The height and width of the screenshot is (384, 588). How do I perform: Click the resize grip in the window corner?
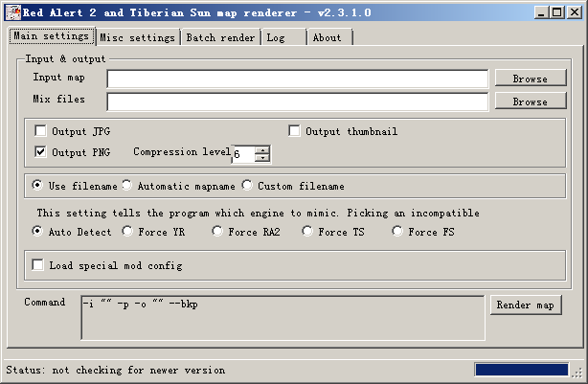(577, 373)
